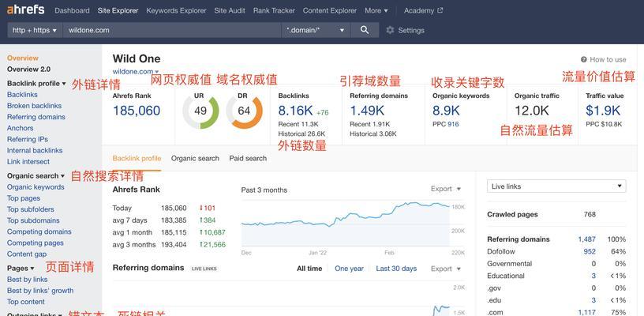Open Settings with the gear icon
This screenshot has height=316, width=644.
click(405, 30)
